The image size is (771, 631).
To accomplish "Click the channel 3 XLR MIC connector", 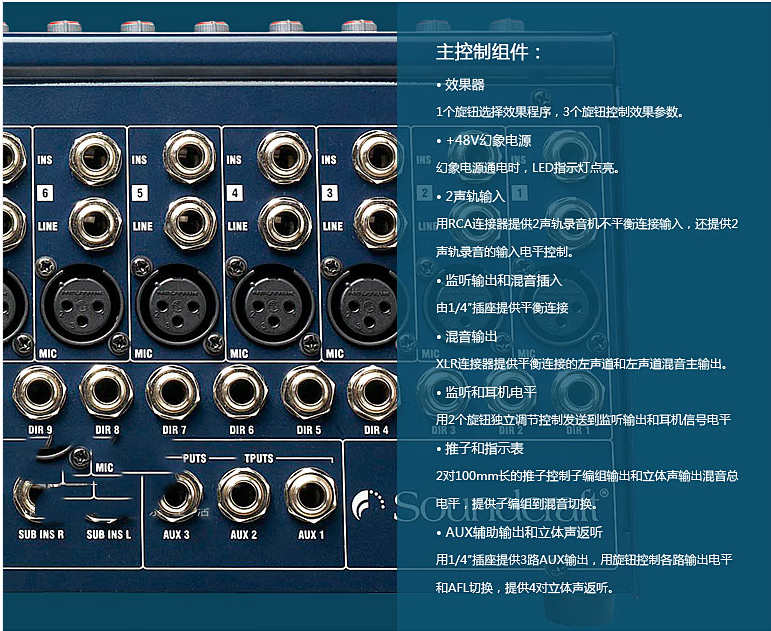I will 363,306.
